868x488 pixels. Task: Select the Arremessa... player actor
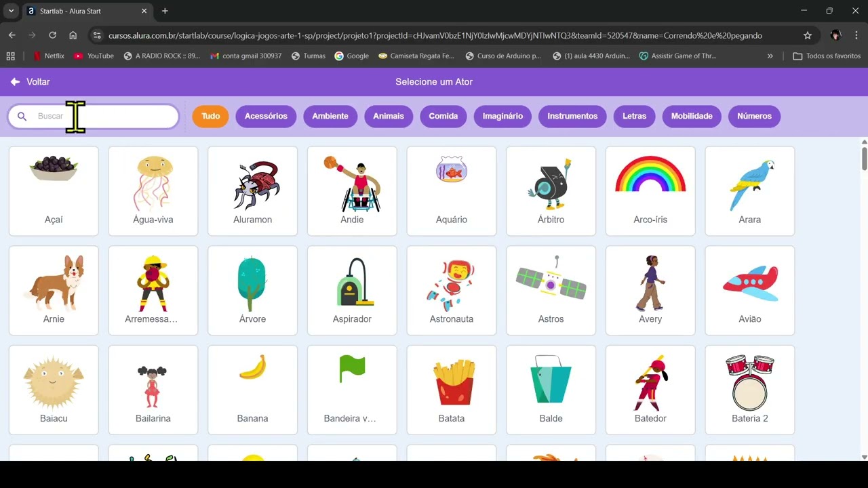pyautogui.click(x=153, y=291)
